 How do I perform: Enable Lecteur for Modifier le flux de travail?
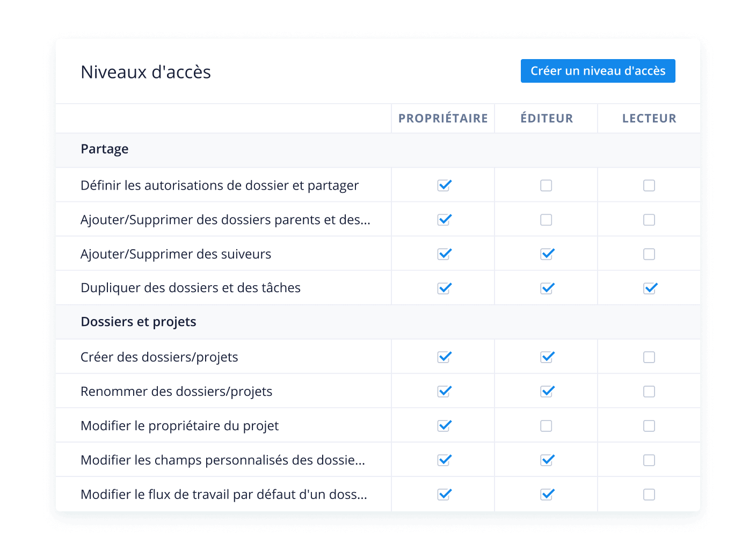(649, 495)
